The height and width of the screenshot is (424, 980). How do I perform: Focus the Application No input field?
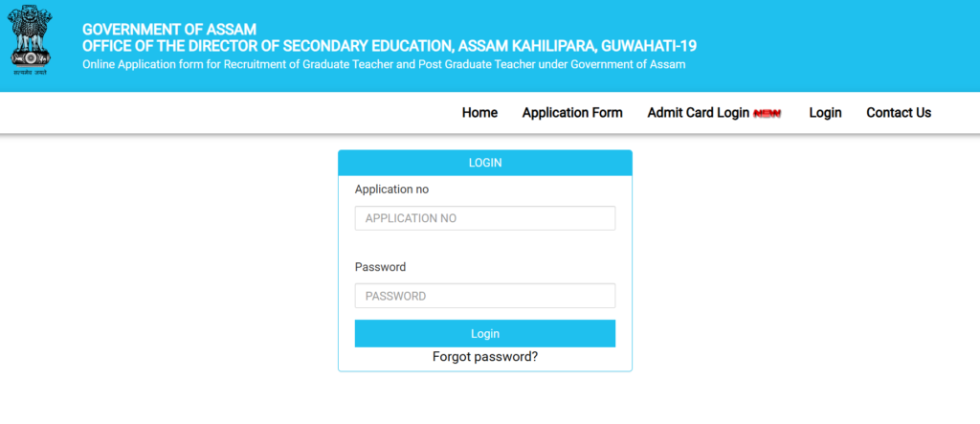(x=485, y=218)
